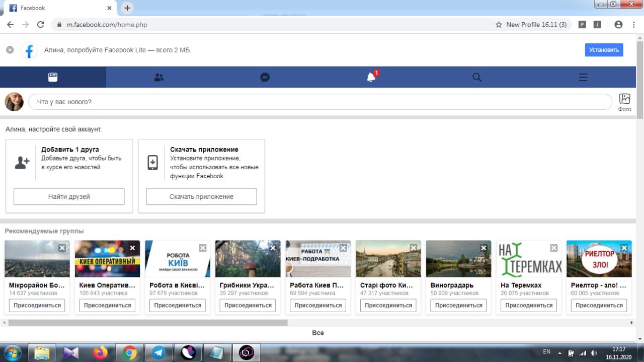This screenshot has height=362, width=644.
Task: Join the Старі фото Ки... group
Action: (388, 305)
